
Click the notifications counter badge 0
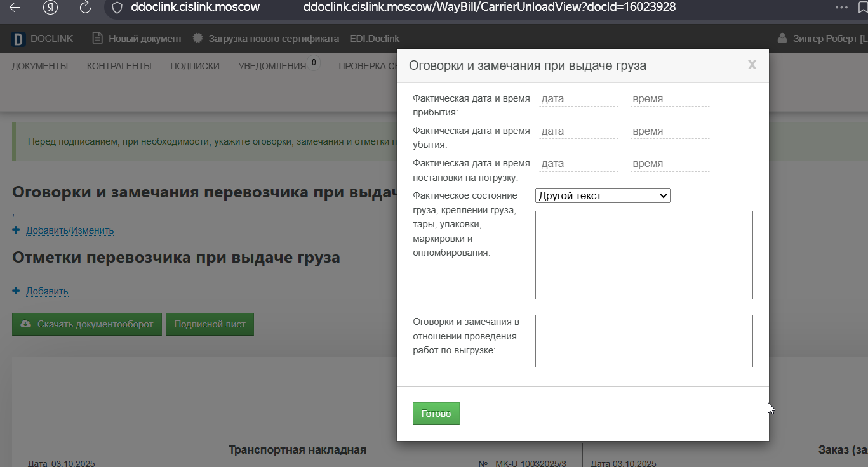(x=314, y=62)
